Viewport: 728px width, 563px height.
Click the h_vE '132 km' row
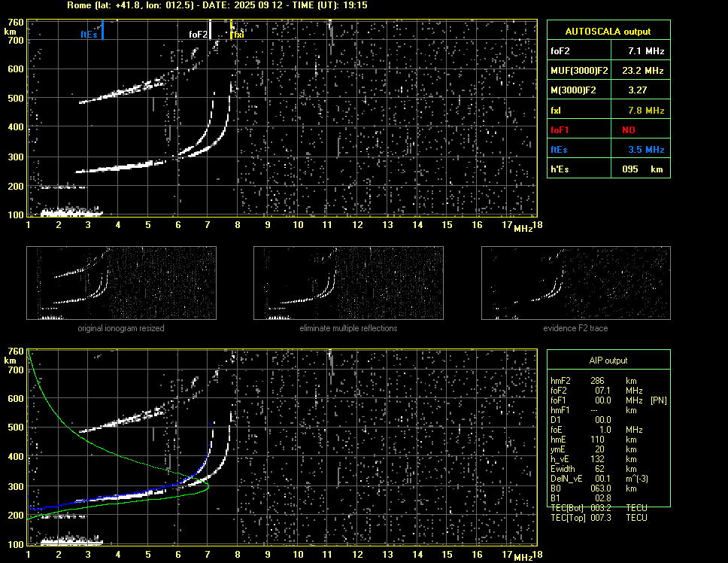(x=593, y=459)
